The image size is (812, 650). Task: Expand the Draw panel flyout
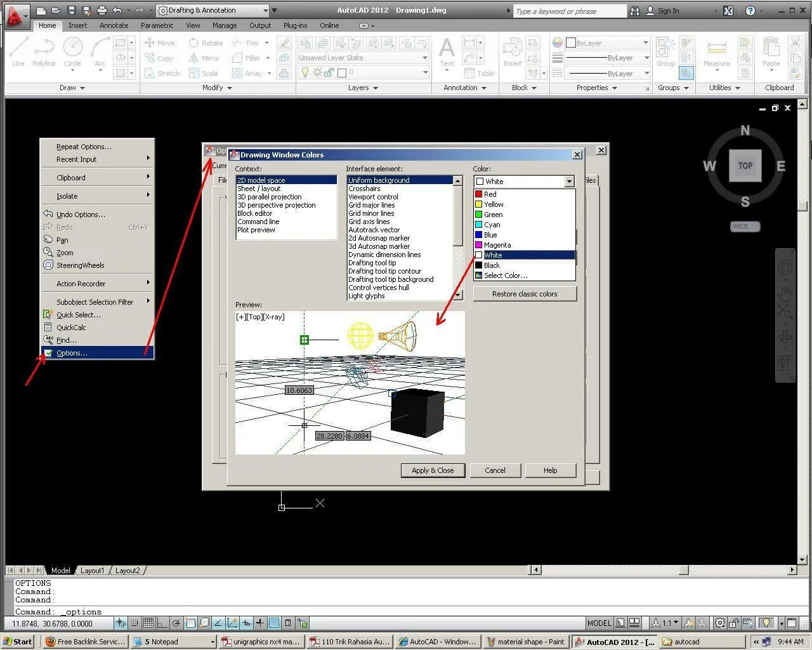[x=72, y=88]
